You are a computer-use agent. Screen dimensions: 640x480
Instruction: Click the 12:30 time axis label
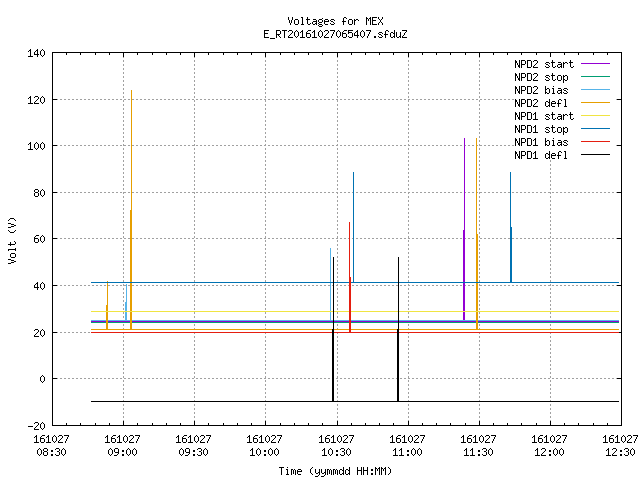(x=620, y=453)
